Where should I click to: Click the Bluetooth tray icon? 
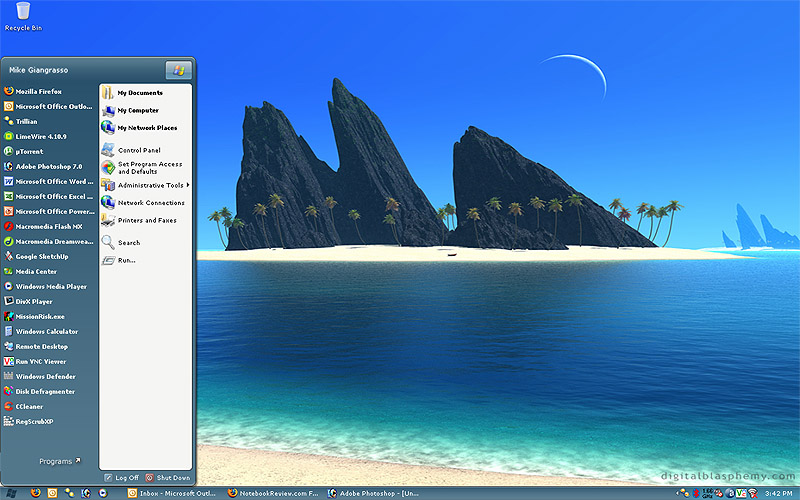click(696, 493)
